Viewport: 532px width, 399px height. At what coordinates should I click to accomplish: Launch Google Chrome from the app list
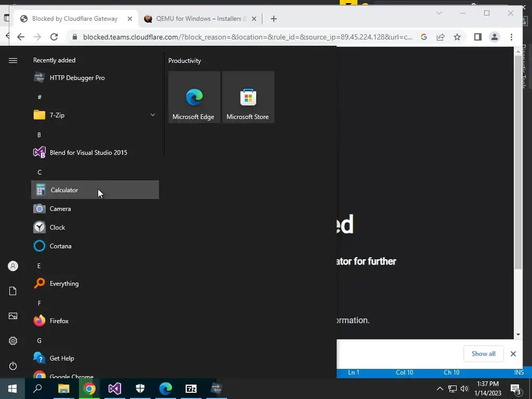click(95, 374)
